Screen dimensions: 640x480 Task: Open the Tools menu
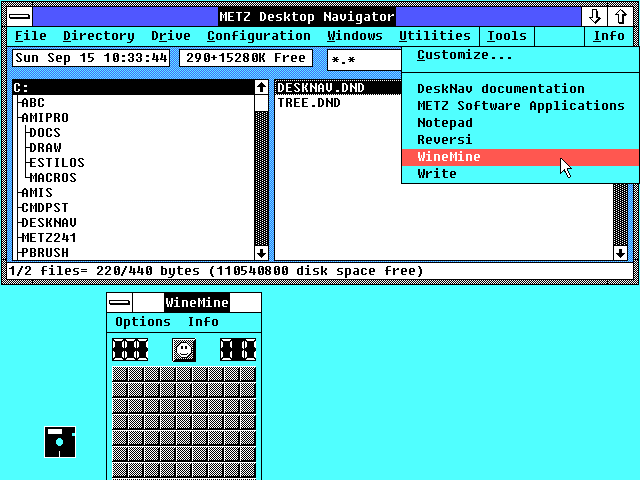(507, 36)
